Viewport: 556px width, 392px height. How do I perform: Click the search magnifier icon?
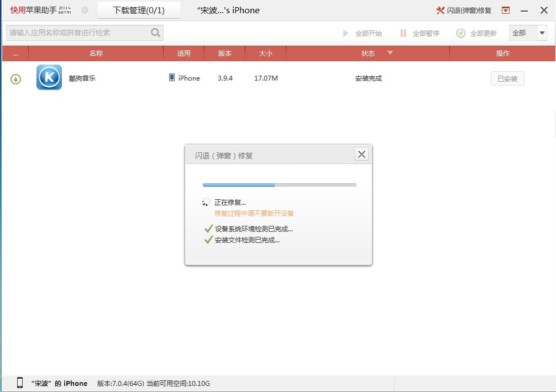click(155, 33)
